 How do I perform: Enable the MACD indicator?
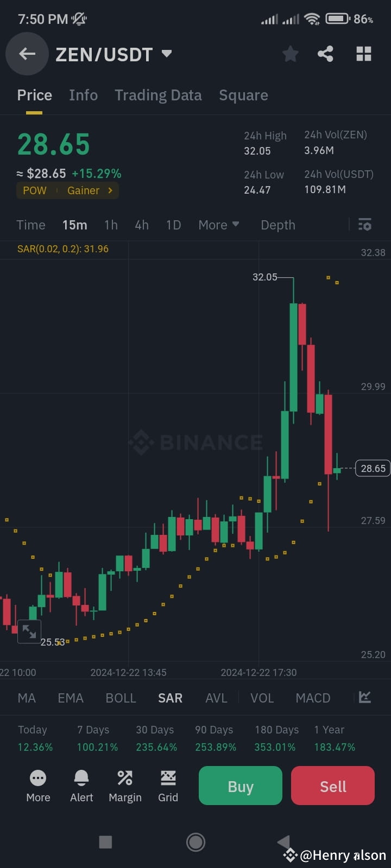[x=313, y=698]
